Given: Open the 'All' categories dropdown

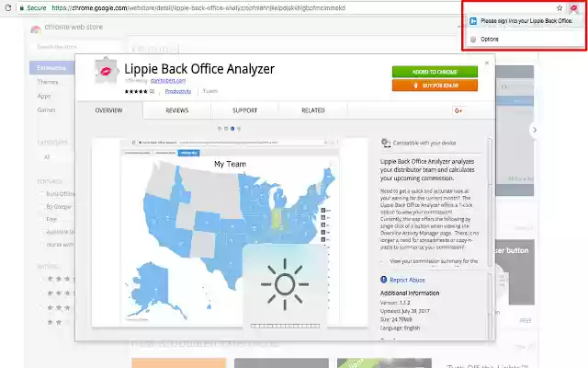Looking at the screenshot, I should click(56, 157).
